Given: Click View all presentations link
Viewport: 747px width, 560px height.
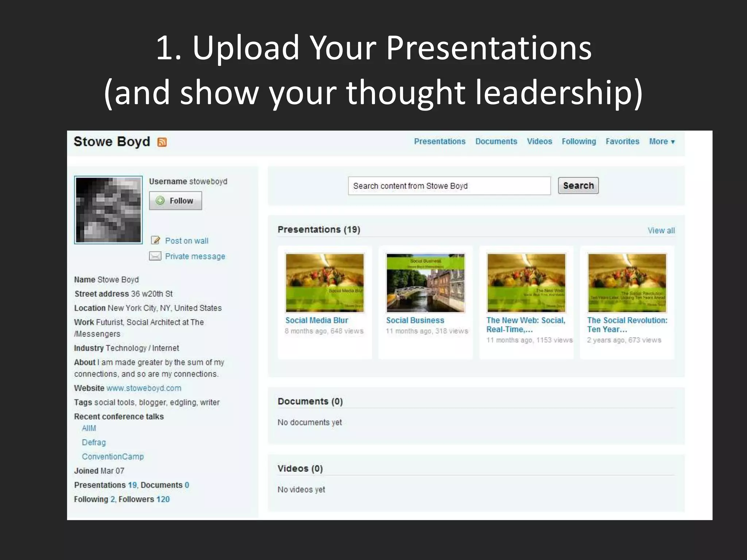Looking at the screenshot, I should tap(661, 230).
